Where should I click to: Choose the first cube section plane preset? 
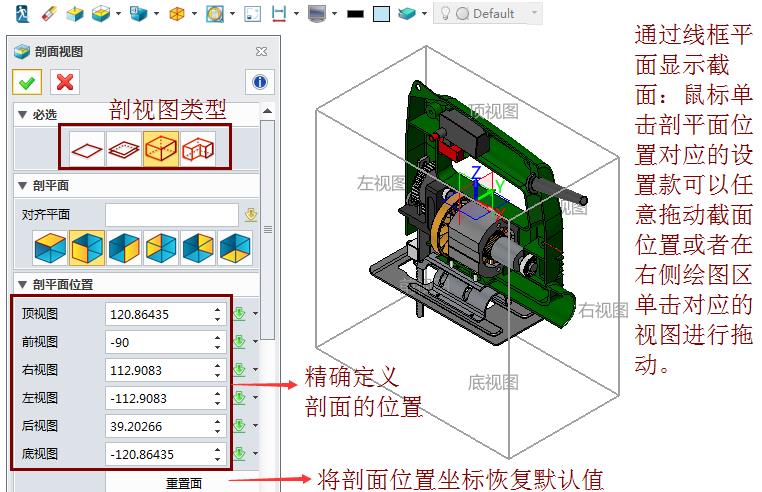tap(50, 246)
